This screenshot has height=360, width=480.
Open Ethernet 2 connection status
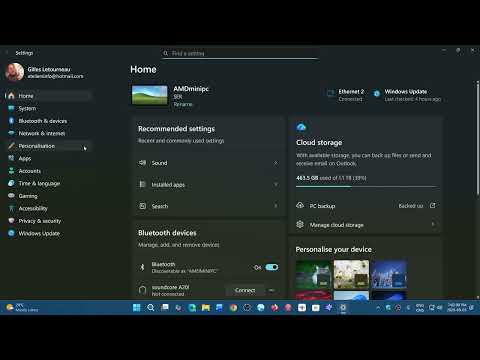click(345, 95)
